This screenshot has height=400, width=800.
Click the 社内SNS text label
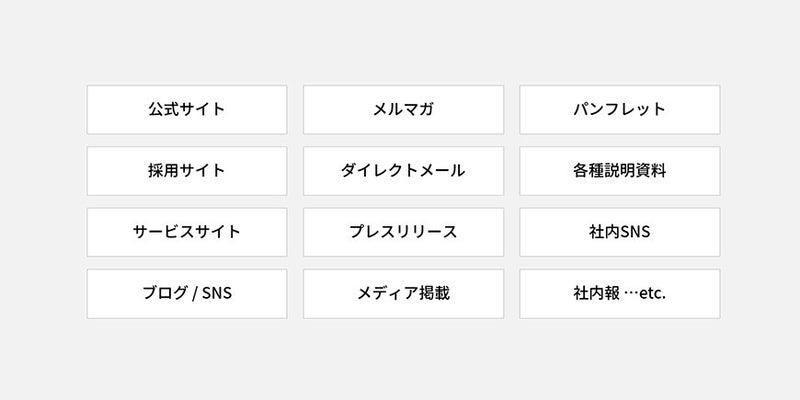point(619,232)
